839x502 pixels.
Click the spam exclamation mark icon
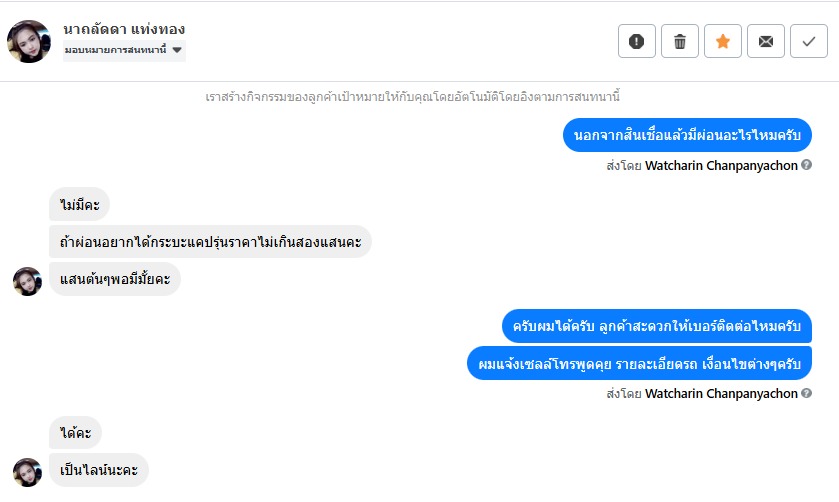(637, 41)
